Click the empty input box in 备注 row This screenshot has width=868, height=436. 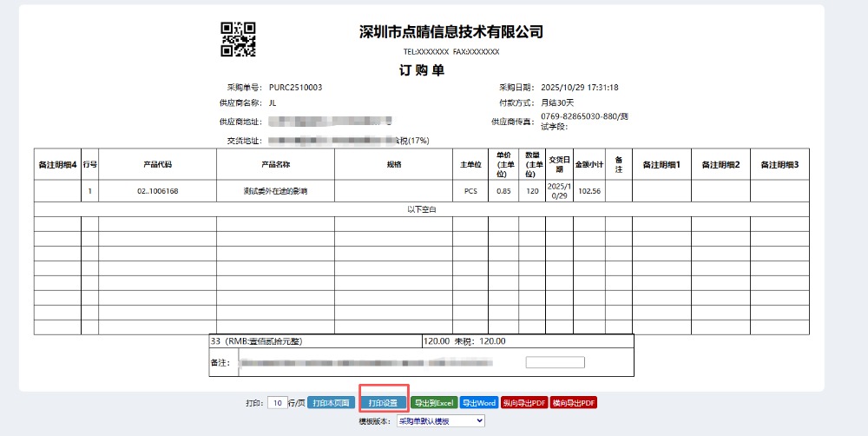pyautogui.click(x=555, y=362)
